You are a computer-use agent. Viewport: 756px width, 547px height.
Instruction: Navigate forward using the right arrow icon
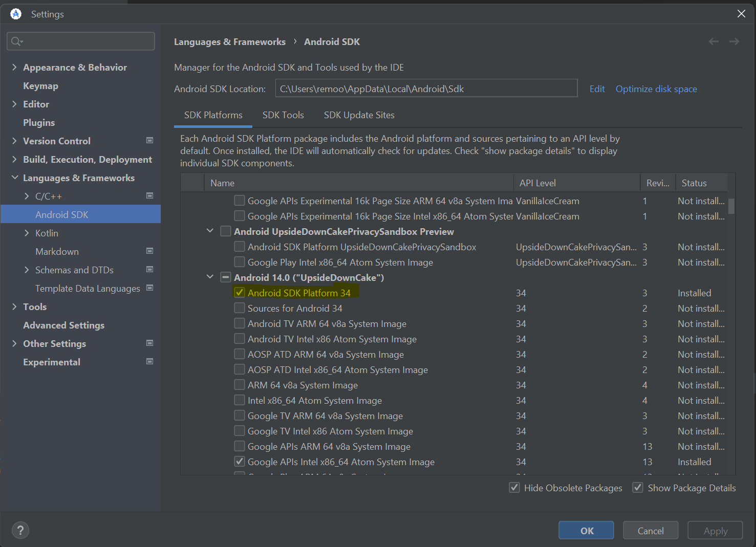[734, 41]
